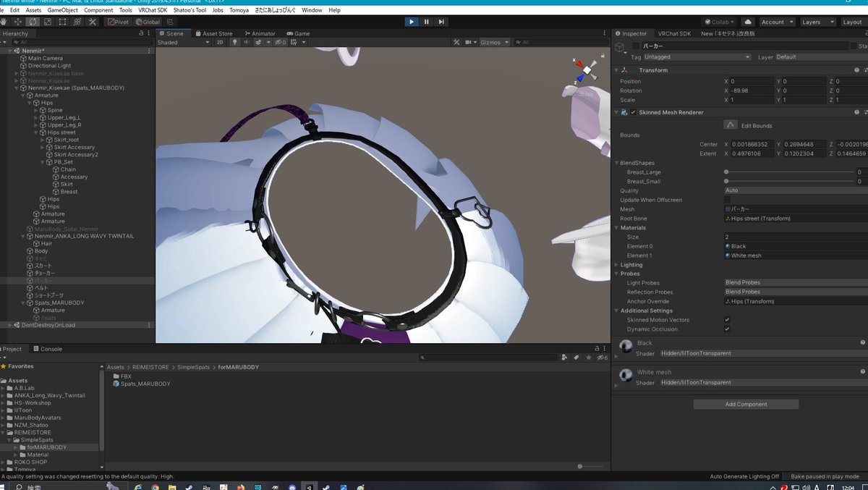Switch to the Asset Store tab
Screen dimensions: 868x490
[x=213, y=33]
